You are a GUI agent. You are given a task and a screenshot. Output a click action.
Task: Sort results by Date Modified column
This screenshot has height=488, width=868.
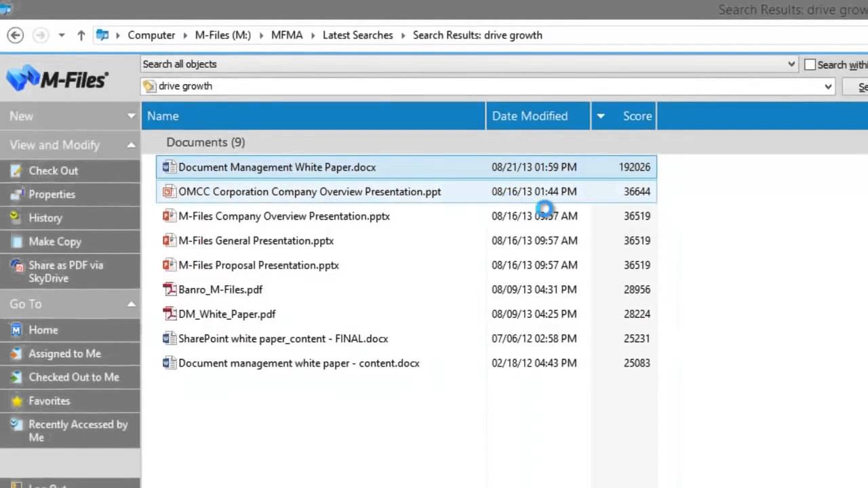[x=530, y=116]
